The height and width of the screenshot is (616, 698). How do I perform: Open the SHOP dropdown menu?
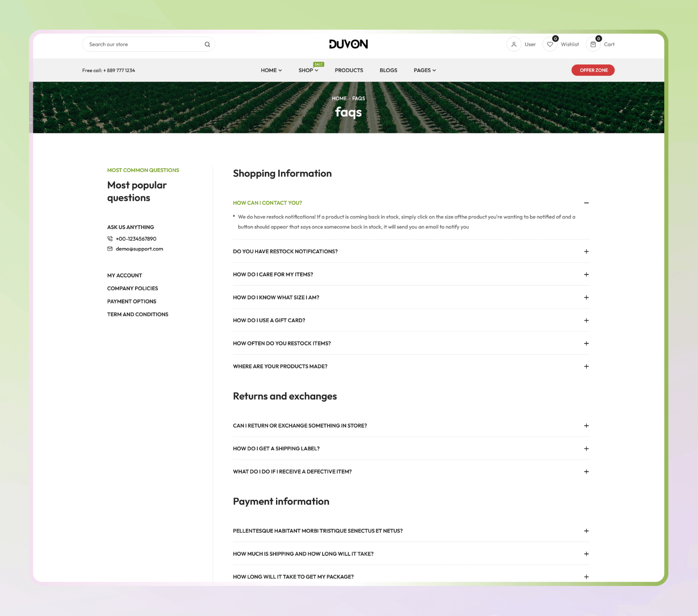click(308, 70)
